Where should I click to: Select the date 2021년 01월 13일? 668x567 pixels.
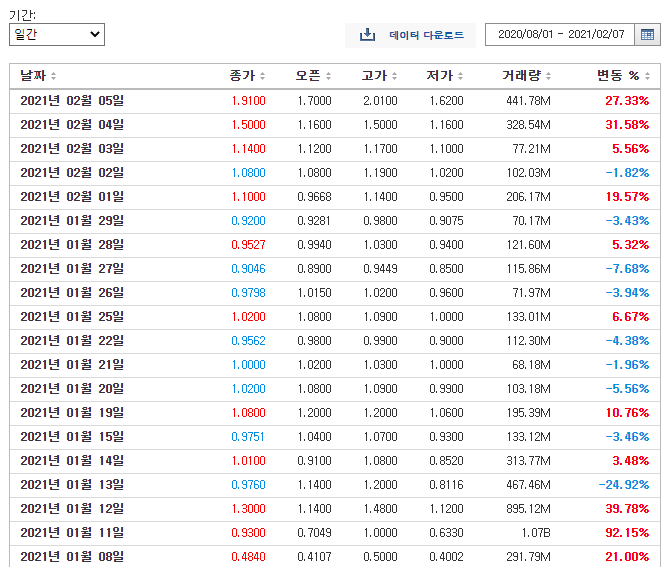pos(72,485)
